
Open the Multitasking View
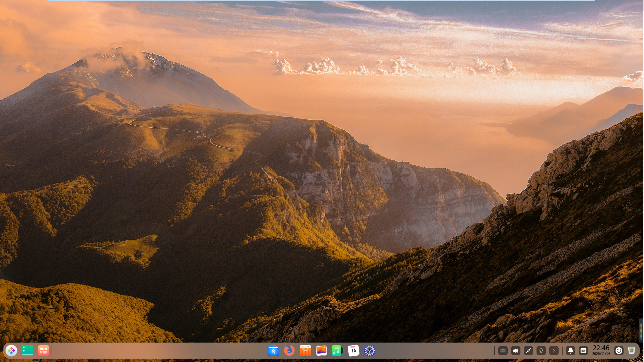(43, 351)
